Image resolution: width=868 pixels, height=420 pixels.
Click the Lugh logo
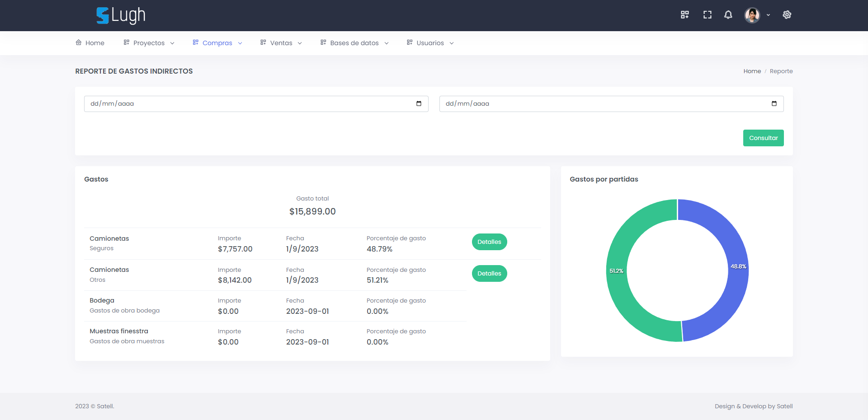[121, 15]
